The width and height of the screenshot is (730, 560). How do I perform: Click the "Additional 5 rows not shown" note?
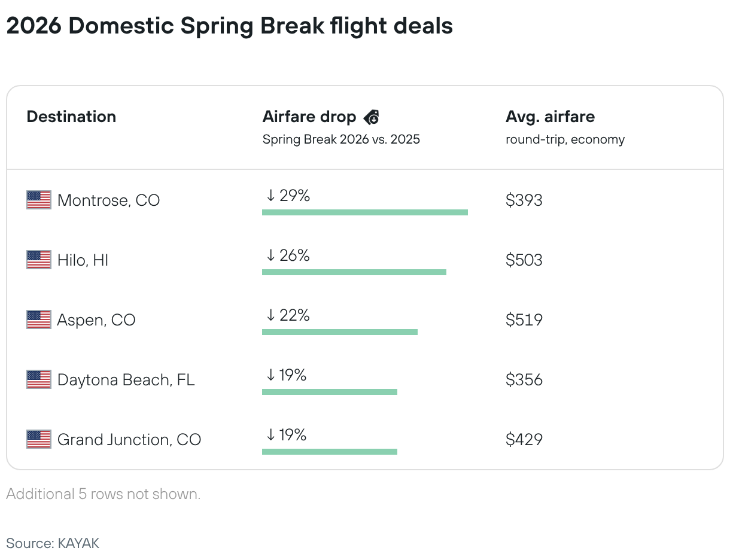point(103,494)
